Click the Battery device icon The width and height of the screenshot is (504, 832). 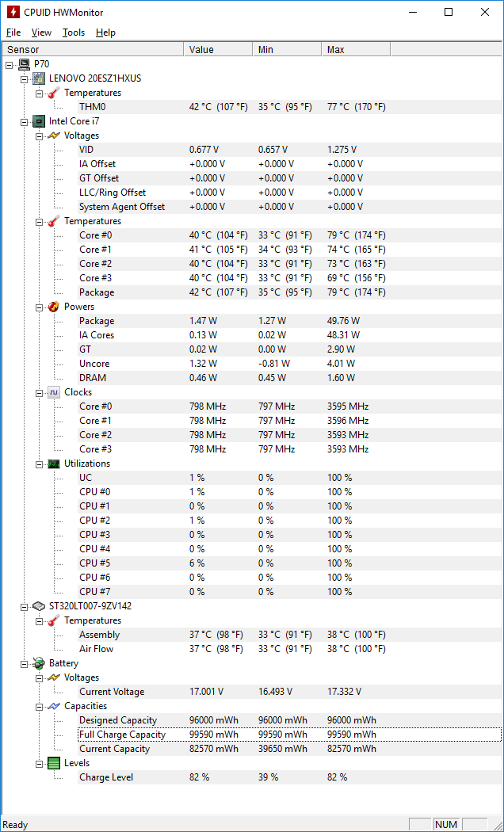click(38, 663)
